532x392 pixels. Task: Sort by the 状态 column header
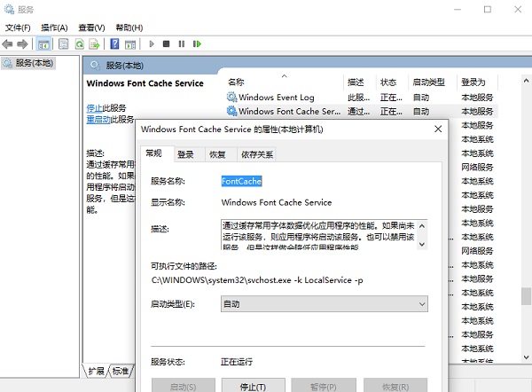click(392, 82)
